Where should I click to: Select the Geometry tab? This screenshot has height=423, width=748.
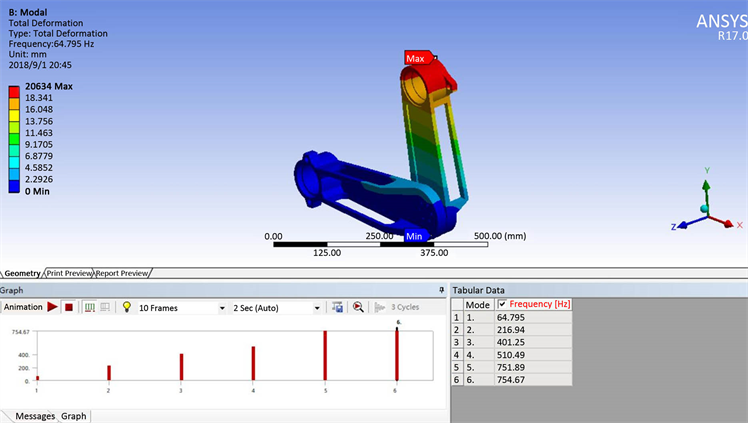[22, 273]
